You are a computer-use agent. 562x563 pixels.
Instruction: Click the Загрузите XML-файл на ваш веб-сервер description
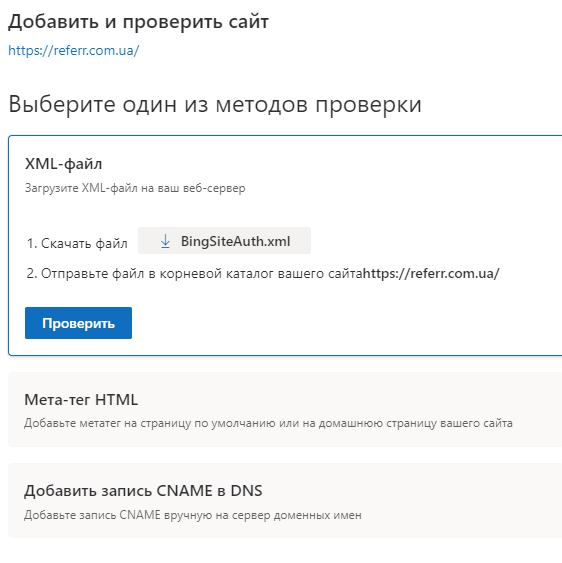135,188
